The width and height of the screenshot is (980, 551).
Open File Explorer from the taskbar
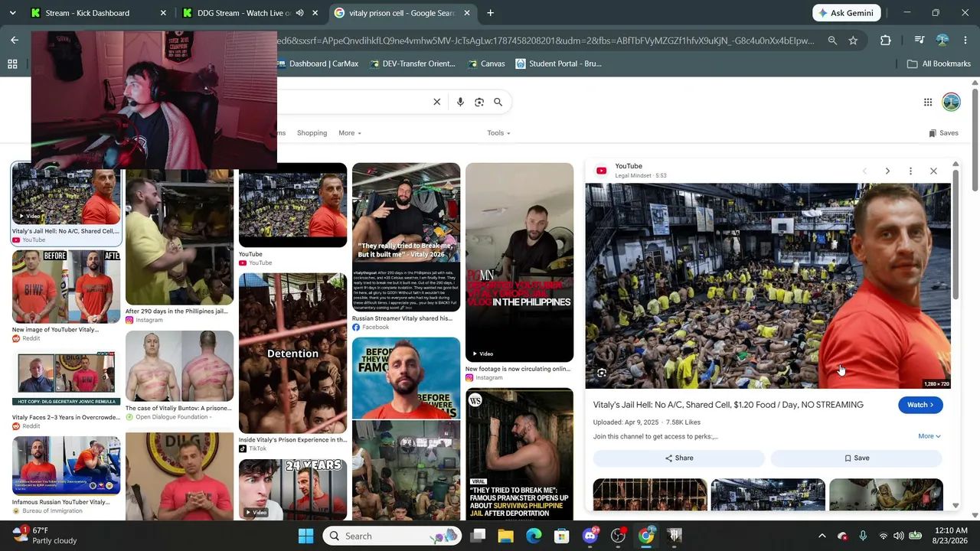coord(505,536)
